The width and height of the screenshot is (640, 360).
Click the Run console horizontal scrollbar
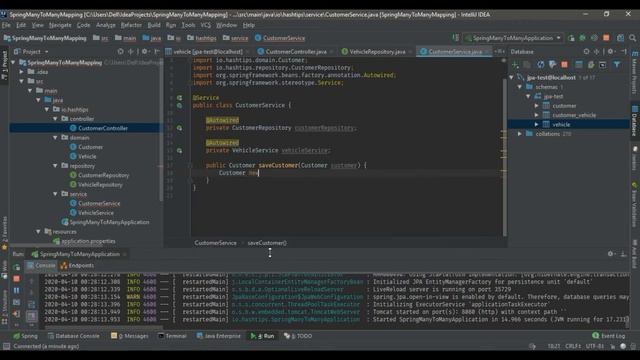point(103,327)
